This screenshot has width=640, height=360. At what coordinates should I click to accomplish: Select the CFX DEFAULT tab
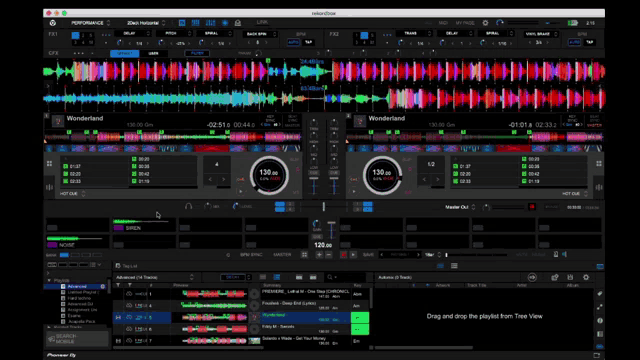[x=124, y=53]
